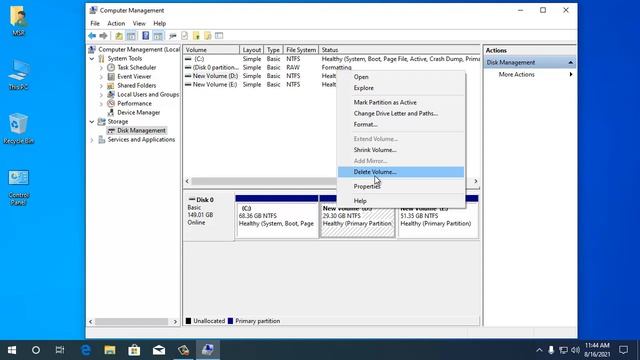Image resolution: width=640 pixels, height=360 pixels.
Task: Expand Services and Applications node
Action: [92, 140]
